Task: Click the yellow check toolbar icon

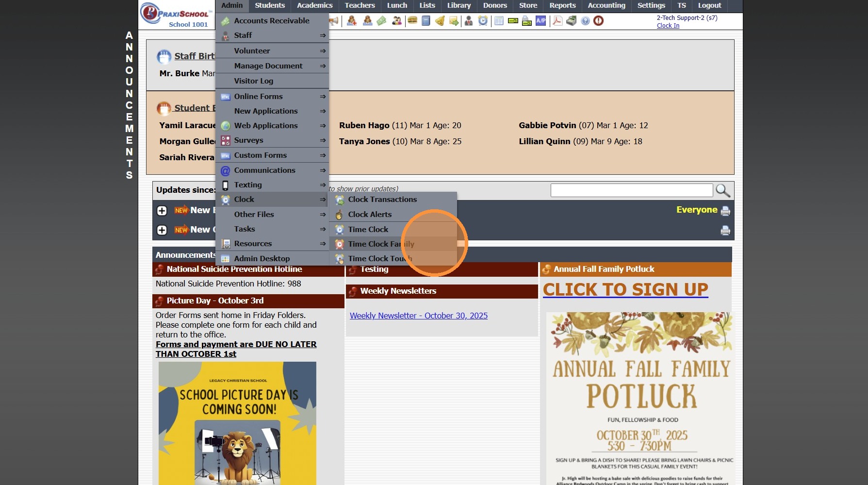Action: [x=513, y=21]
